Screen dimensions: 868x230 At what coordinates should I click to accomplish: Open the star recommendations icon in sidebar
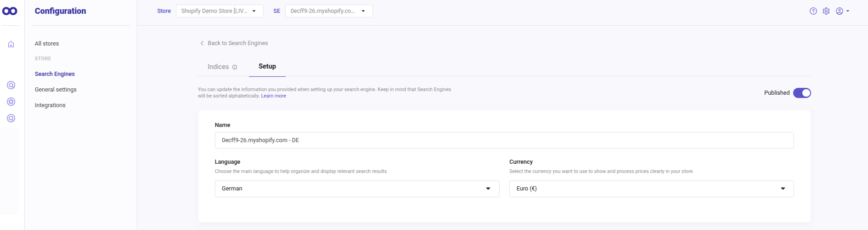pos(11,102)
